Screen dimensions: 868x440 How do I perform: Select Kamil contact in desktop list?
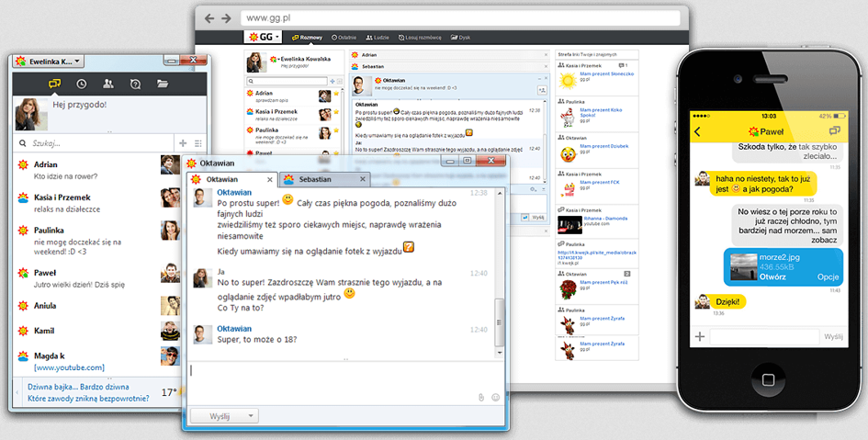98,331
